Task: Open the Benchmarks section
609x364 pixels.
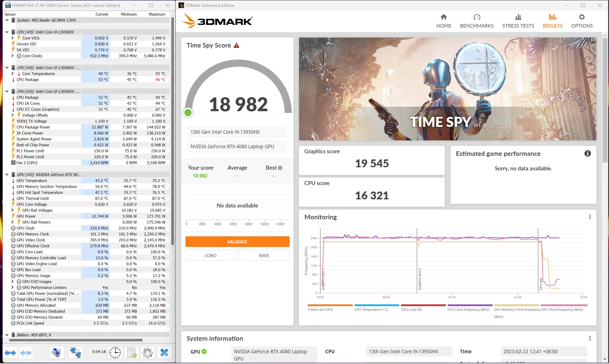Action: 477,21
